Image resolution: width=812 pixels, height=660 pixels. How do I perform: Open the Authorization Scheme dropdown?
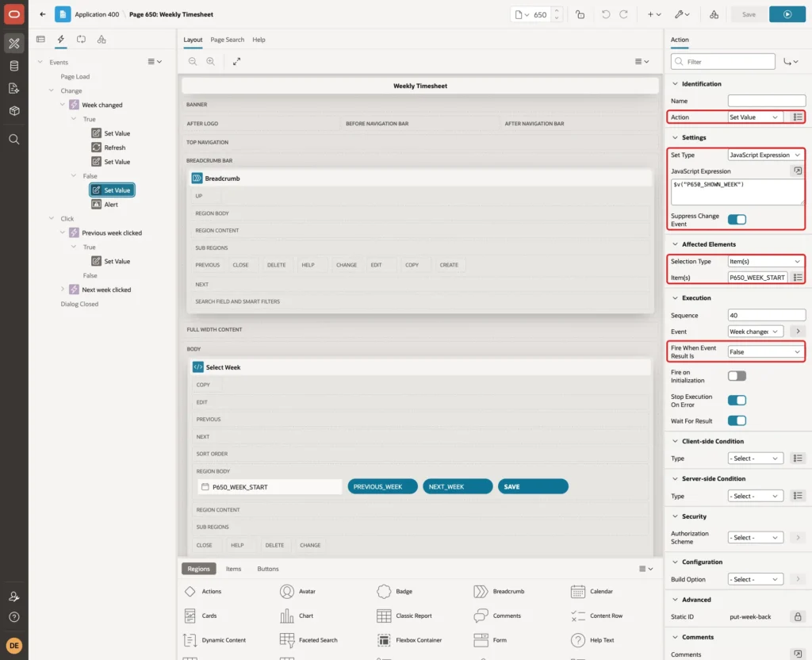point(755,538)
